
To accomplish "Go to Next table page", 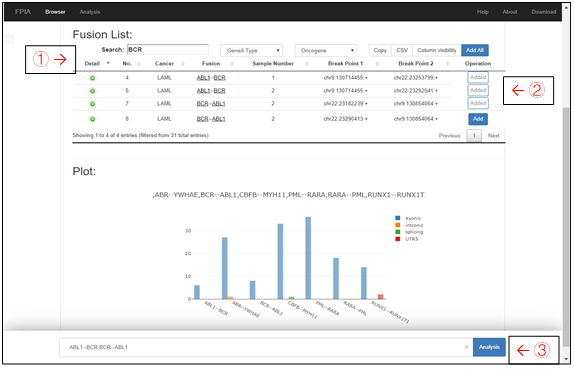I will [493, 135].
